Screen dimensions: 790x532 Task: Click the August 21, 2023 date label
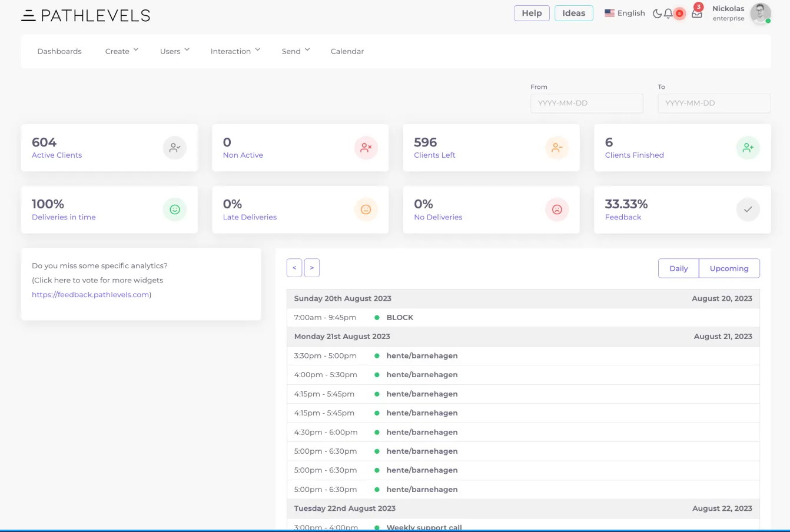click(723, 337)
